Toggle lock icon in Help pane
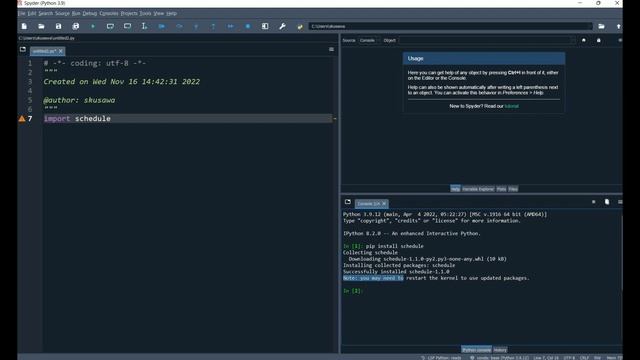The height and width of the screenshot is (360, 640). [599, 40]
